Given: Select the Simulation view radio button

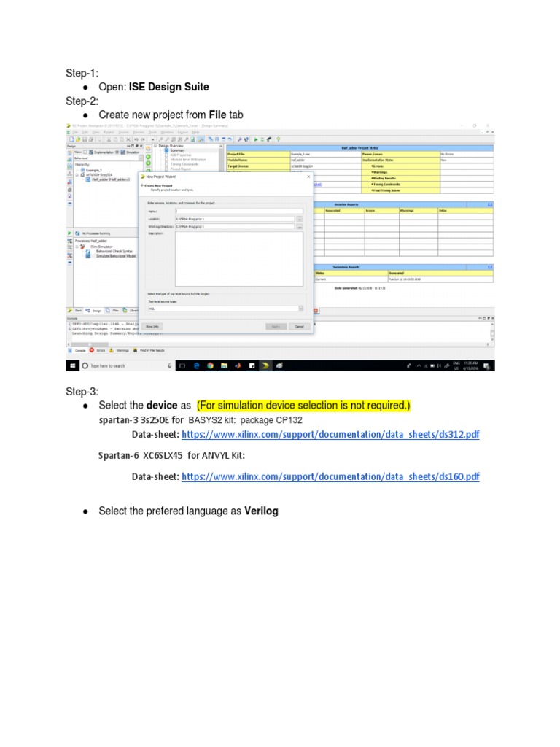Looking at the screenshot, I should (117, 152).
